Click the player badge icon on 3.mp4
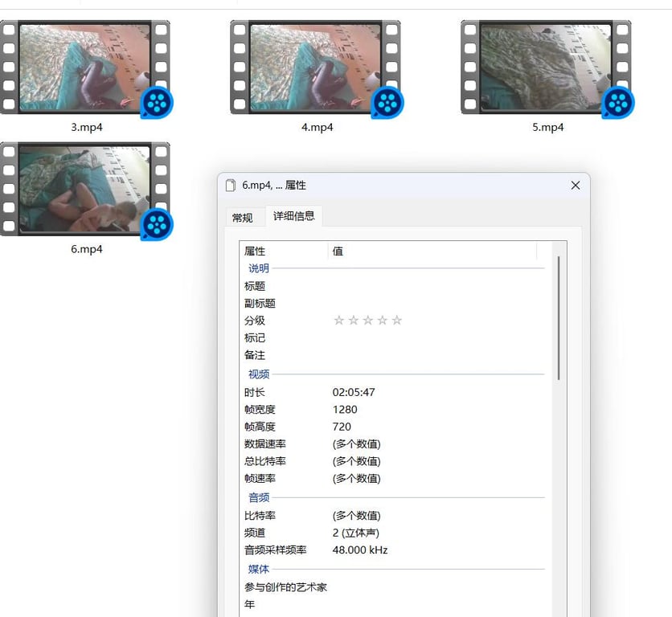 pyautogui.click(x=157, y=103)
